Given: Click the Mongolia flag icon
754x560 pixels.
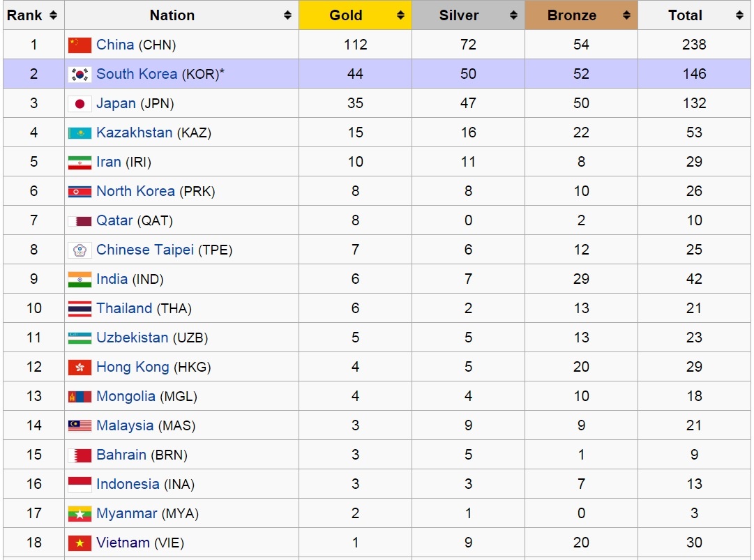Looking at the screenshot, I should point(80,397).
